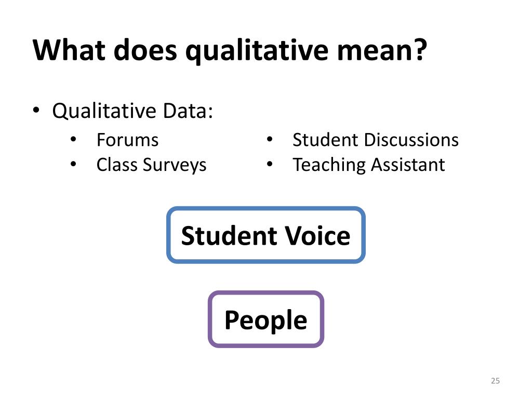Click the word 'mean?' in the title

382,50
